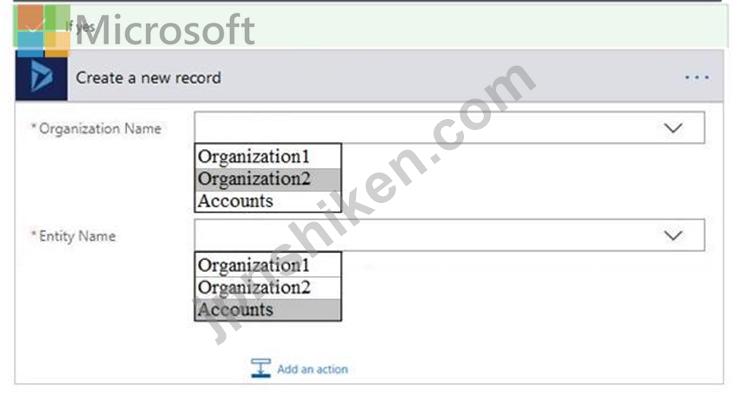735x393 pixels.
Task: Click the Microsoft colored squares logo
Action: tap(43, 31)
